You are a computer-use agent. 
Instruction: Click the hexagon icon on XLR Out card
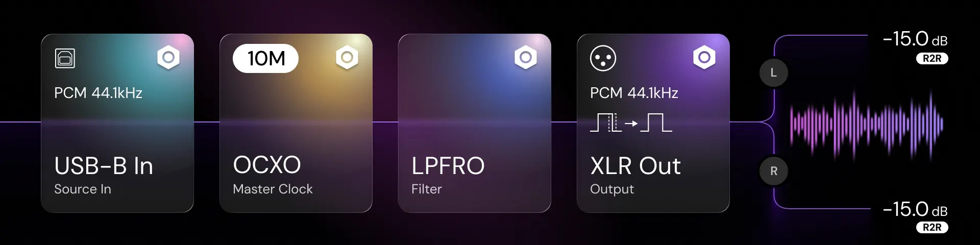704,58
